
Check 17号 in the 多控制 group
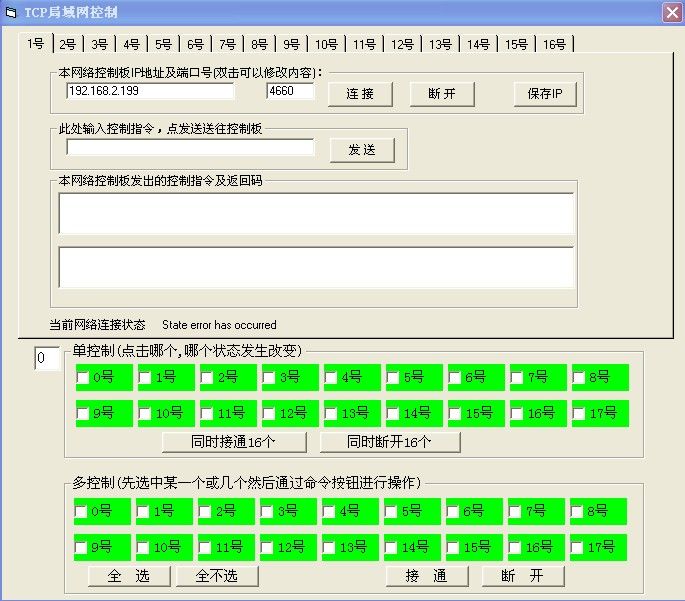point(578,548)
